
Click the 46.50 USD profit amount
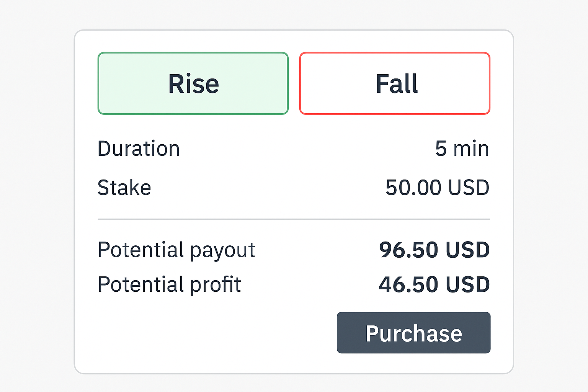pyautogui.click(x=434, y=284)
